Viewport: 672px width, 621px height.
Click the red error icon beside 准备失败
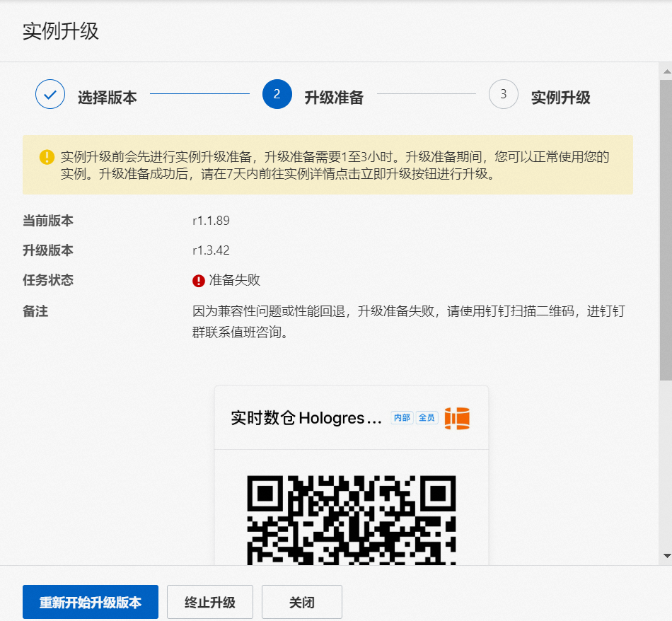199,281
